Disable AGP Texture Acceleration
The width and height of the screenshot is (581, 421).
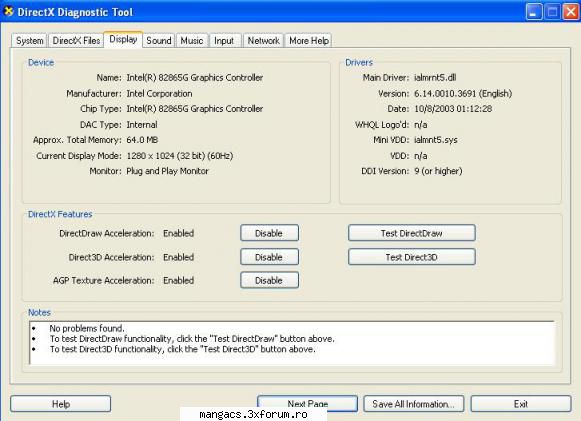coord(269,280)
